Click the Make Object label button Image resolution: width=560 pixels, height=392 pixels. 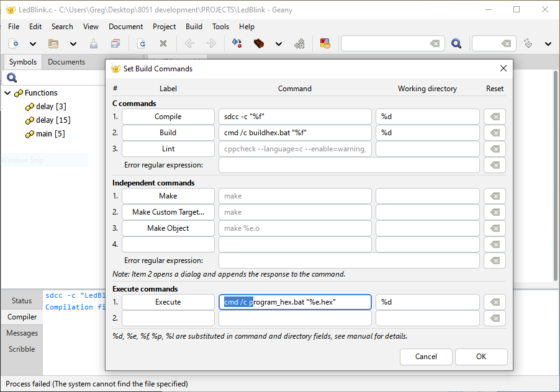click(168, 228)
